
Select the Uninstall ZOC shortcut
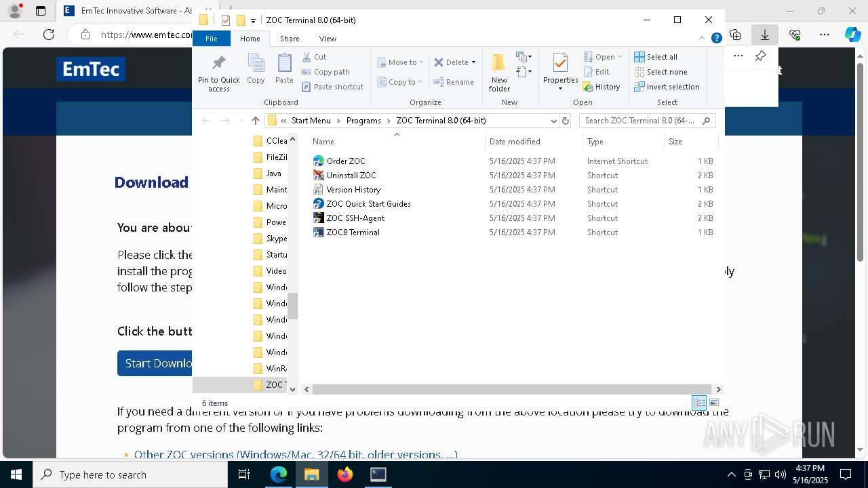(x=351, y=176)
